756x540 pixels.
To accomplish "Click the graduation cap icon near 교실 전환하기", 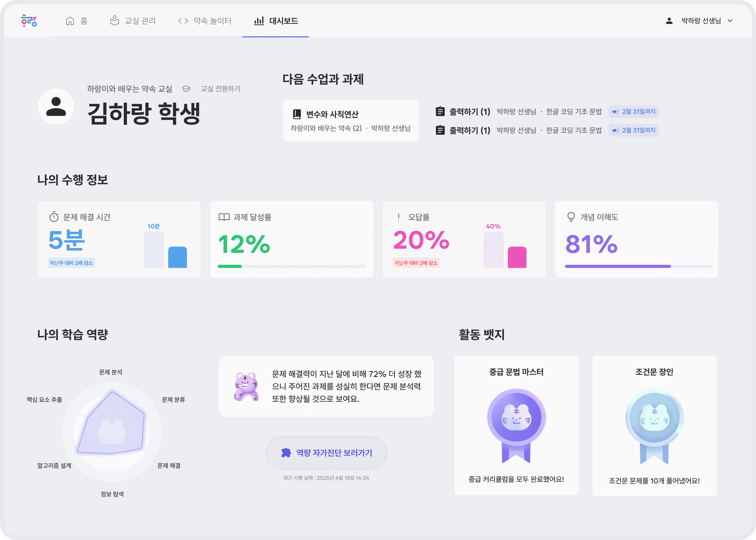I will tap(186, 89).
